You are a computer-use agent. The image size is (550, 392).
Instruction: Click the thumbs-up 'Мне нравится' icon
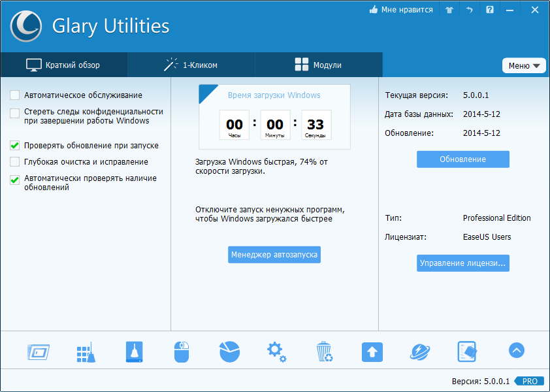[374, 10]
